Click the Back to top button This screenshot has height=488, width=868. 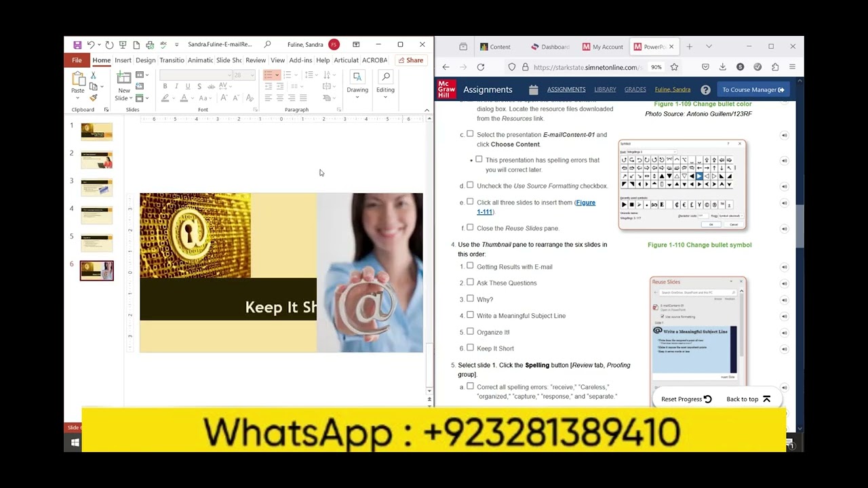coord(748,399)
